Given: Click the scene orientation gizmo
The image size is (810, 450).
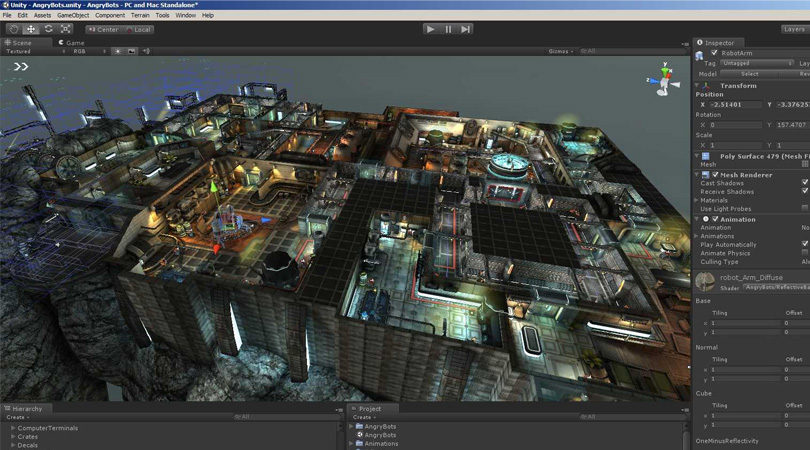Looking at the screenshot, I should (x=664, y=80).
